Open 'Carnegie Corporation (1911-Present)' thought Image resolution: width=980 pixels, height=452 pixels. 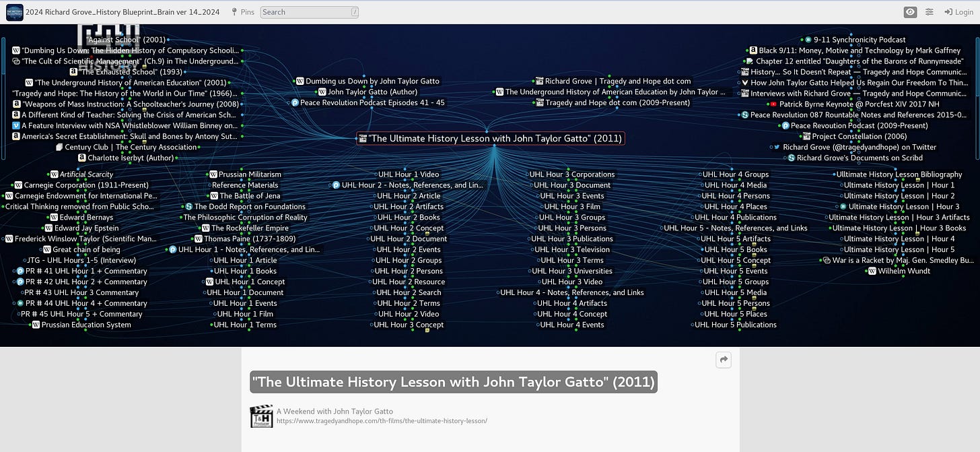point(86,185)
